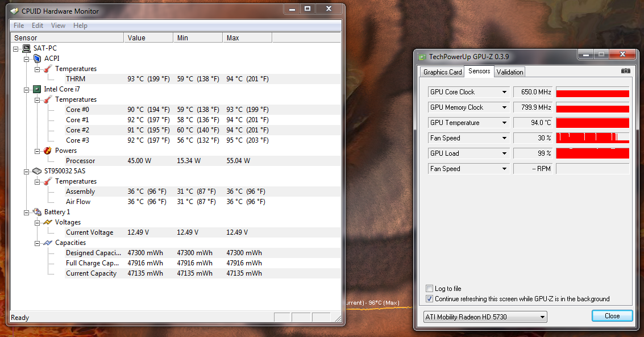Image resolution: width=644 pixels, height=337 pixels.
Task: Click the GPU-Z screenshot camera icon
Action: click(x=625, y=71)
